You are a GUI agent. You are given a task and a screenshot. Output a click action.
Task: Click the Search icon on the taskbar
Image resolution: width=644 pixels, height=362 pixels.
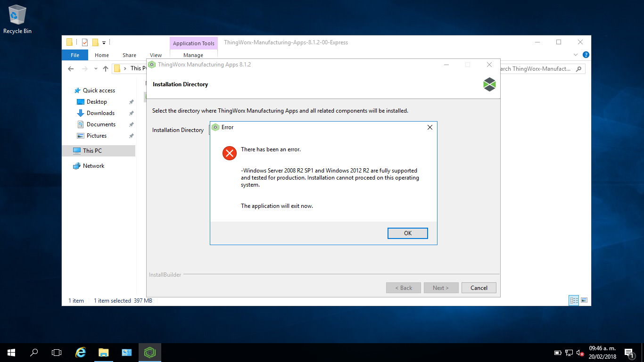pyautogui.click(x=33, y=352)
